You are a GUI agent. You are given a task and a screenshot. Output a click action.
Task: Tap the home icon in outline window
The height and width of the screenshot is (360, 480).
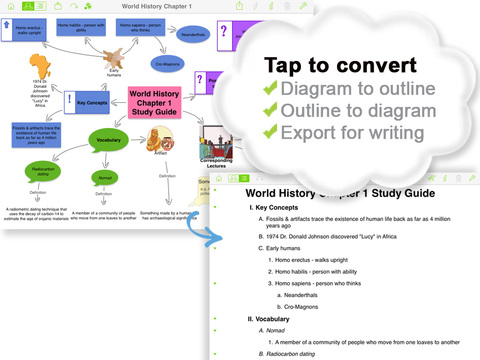(219, 178)
